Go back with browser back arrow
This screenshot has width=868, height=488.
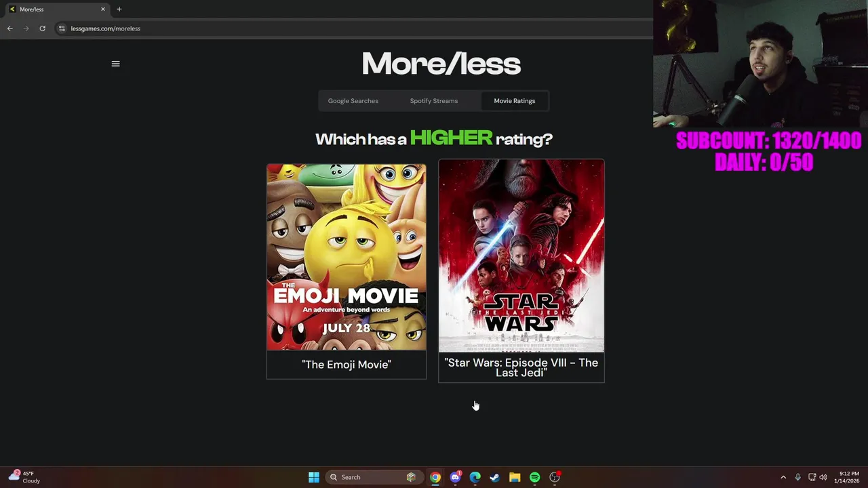click(9, 28)
